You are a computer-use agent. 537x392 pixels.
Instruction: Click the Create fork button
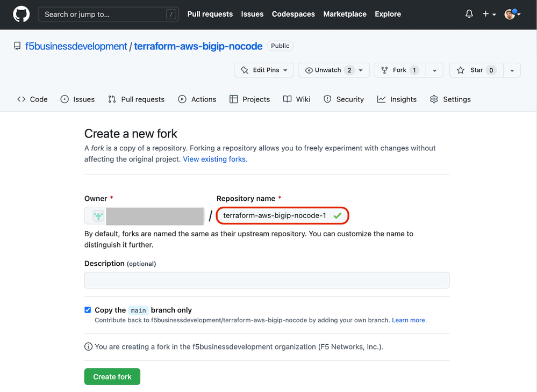(x=112, y=377)
